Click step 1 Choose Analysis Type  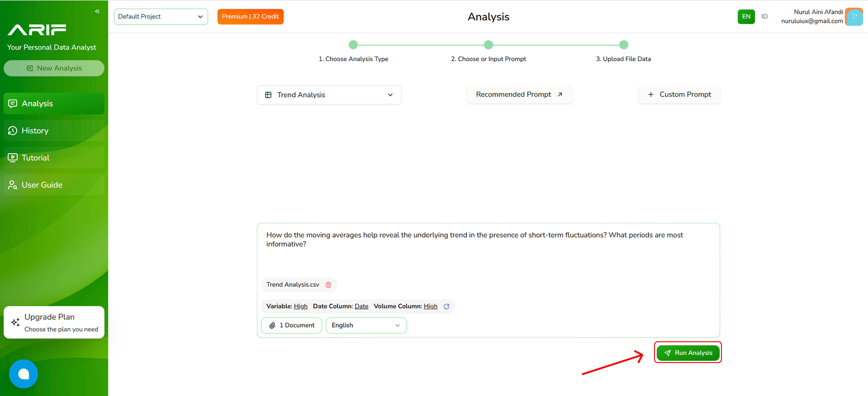coord(353,45)
